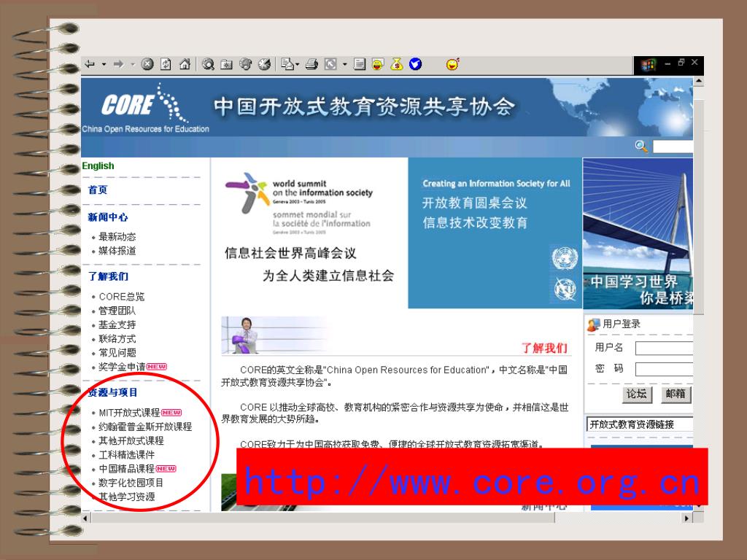747x560 pixels.
Task: Click the Stop loading icon
Action: [147, 64]
